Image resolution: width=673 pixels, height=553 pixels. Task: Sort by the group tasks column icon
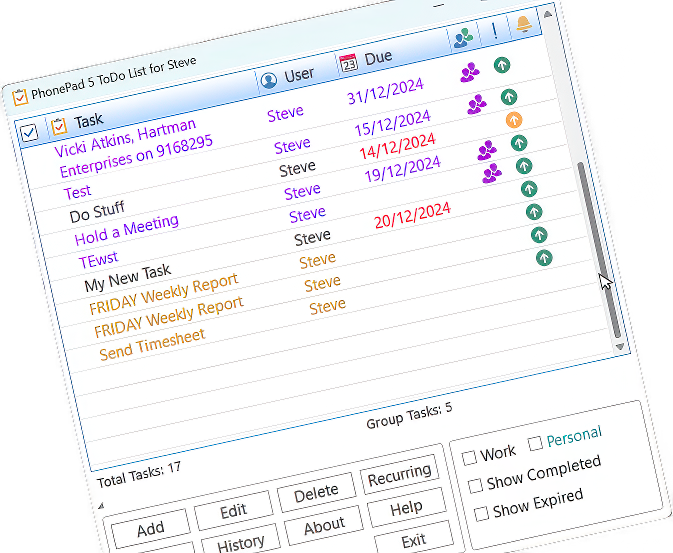coord(464,38)
